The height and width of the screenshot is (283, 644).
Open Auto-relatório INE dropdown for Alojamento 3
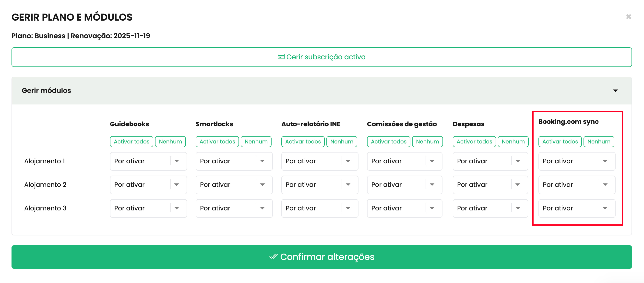coord(320,208)
